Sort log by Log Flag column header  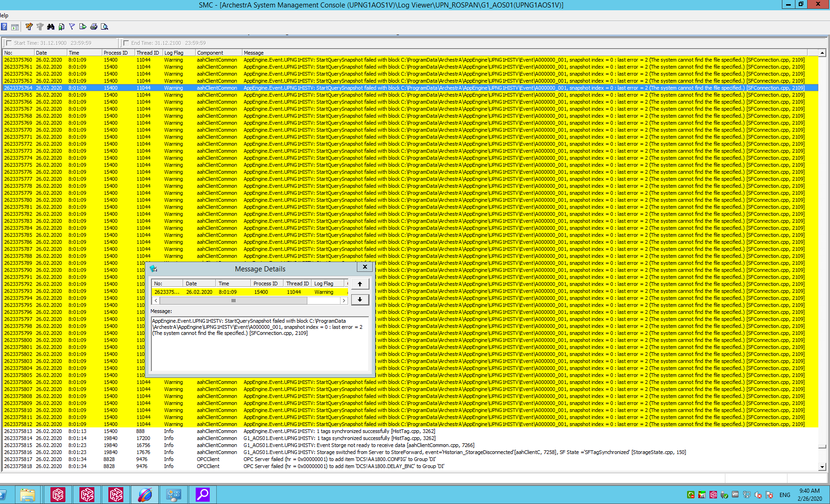[x=177, y=53]
